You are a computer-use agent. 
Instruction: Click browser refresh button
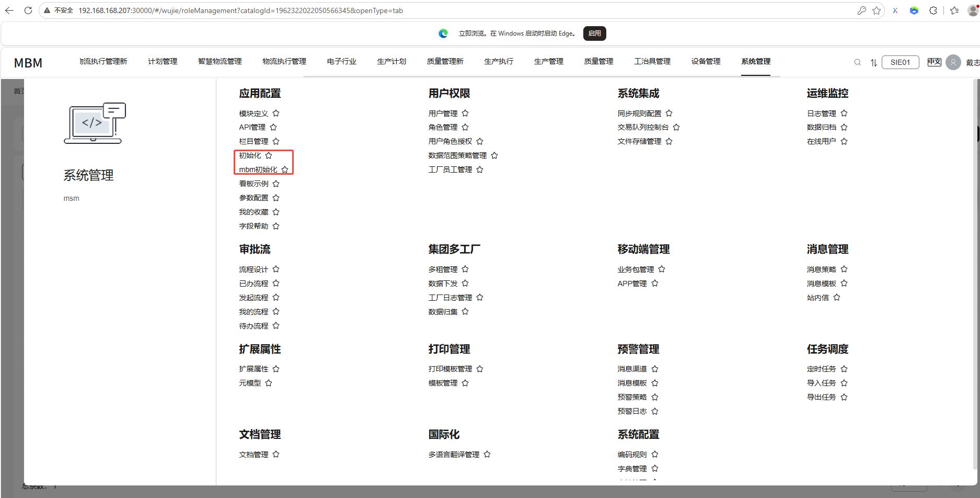(x=28, y=10)
